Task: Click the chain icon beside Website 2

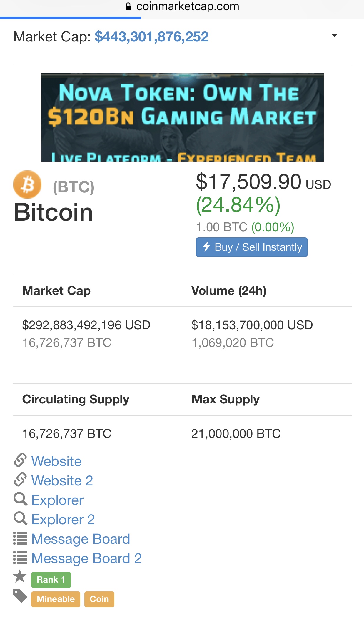Action: pyautogui.click(x=20, y=480)
